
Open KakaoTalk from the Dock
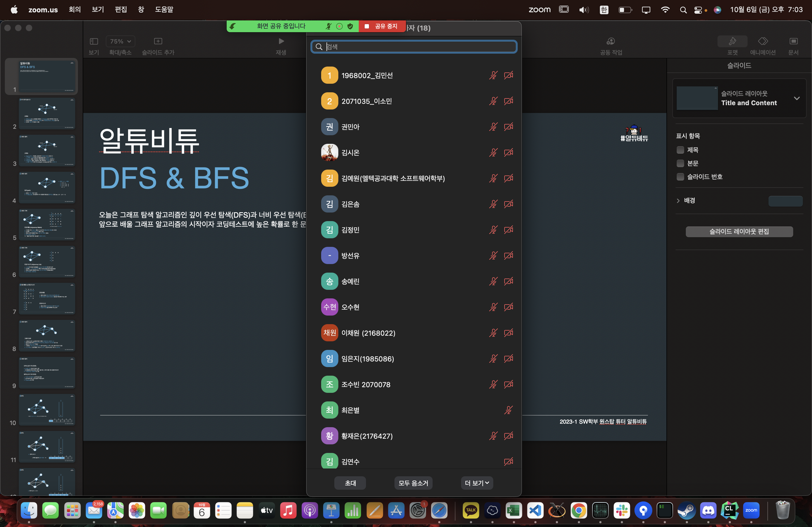pos(471,510)
